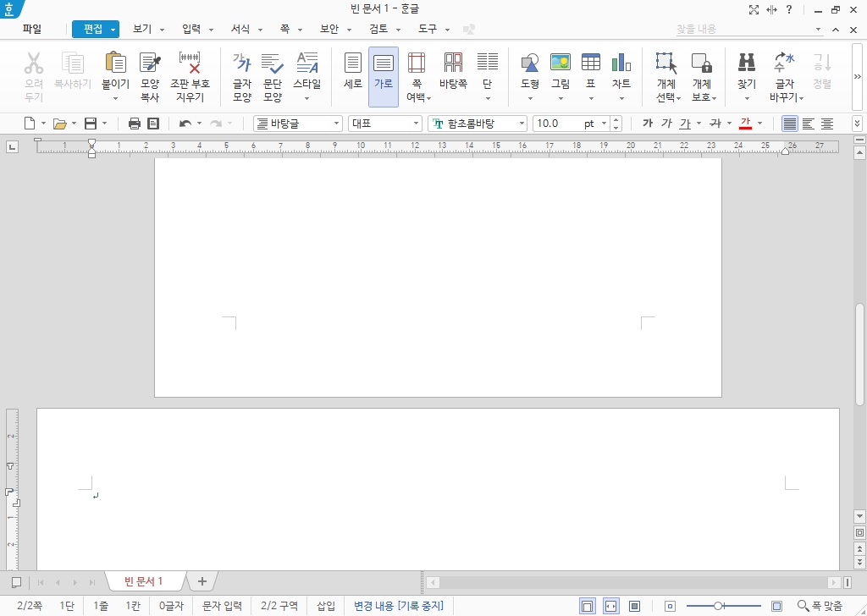Click the zoom slider handle
This screenshot has width=867, height=616.
point(717,606)
